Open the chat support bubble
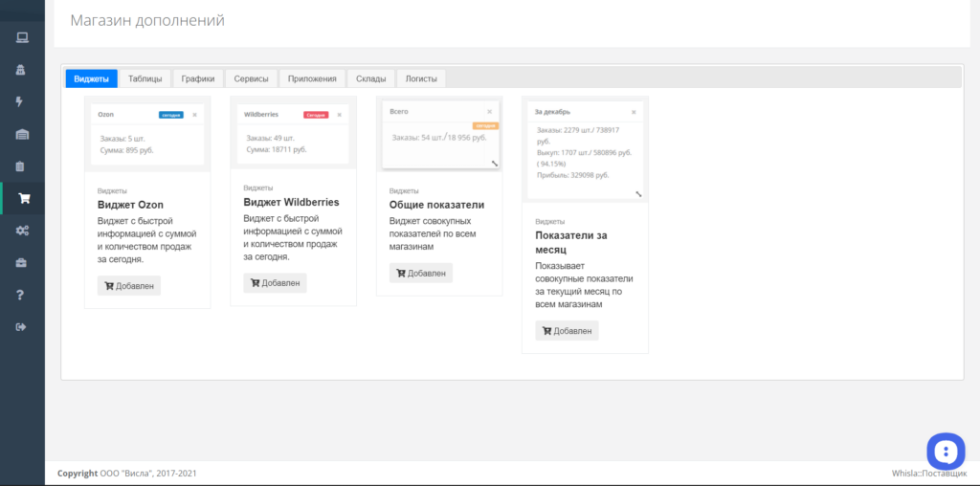Screen dimensions: 980x486 click(946, 451)
